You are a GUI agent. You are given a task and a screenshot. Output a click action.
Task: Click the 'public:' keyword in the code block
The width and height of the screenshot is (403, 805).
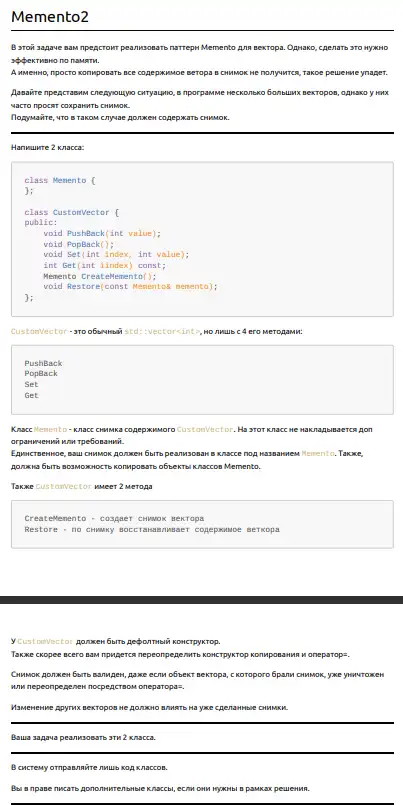coord(41,223)
